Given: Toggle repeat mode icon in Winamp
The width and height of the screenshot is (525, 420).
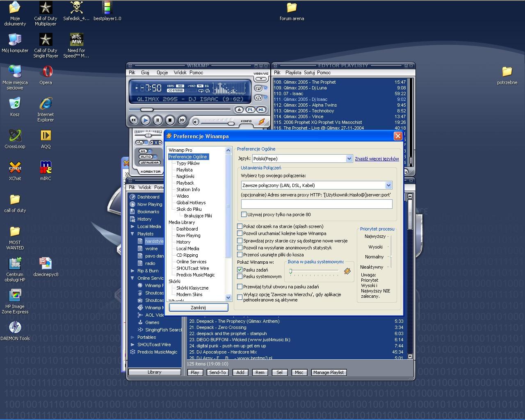Looking at the screenshot, I should pyautogui.click(x=258, y=88).
